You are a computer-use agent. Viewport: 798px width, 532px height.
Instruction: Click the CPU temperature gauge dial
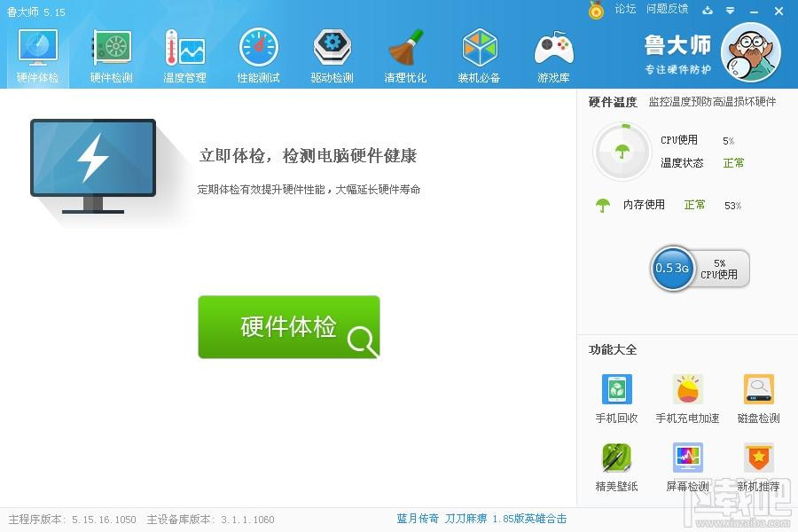(x=622, y=152)
